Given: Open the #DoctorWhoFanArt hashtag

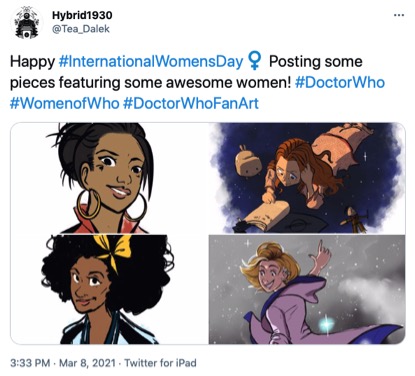Looking at the screenshot, I should click(191, 103).
